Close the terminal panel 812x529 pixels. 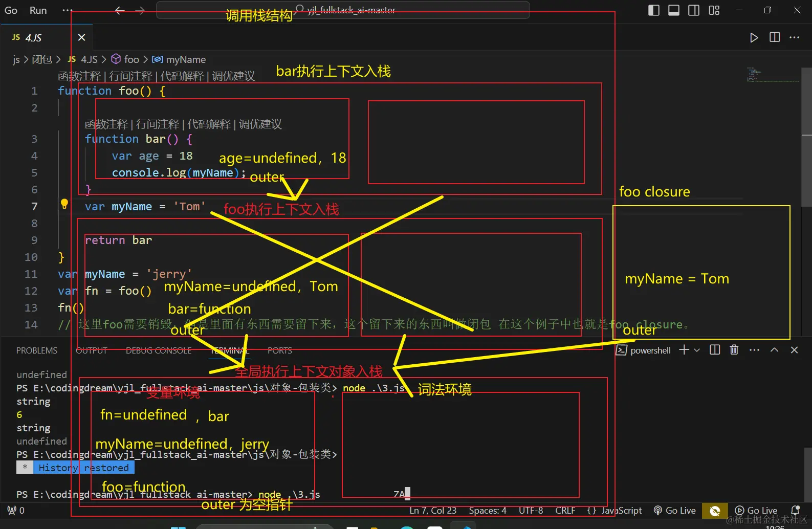click(x=794, y=350)
